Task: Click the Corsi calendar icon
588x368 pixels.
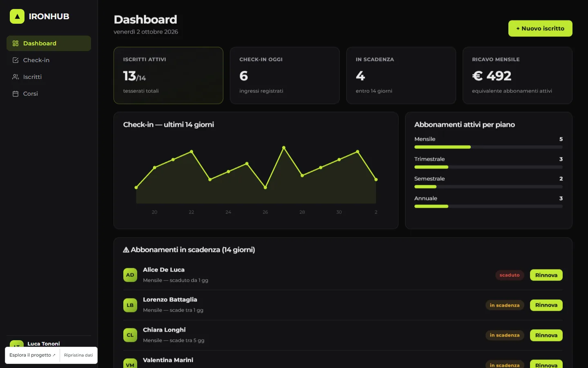Action: (x=16, y=94)
